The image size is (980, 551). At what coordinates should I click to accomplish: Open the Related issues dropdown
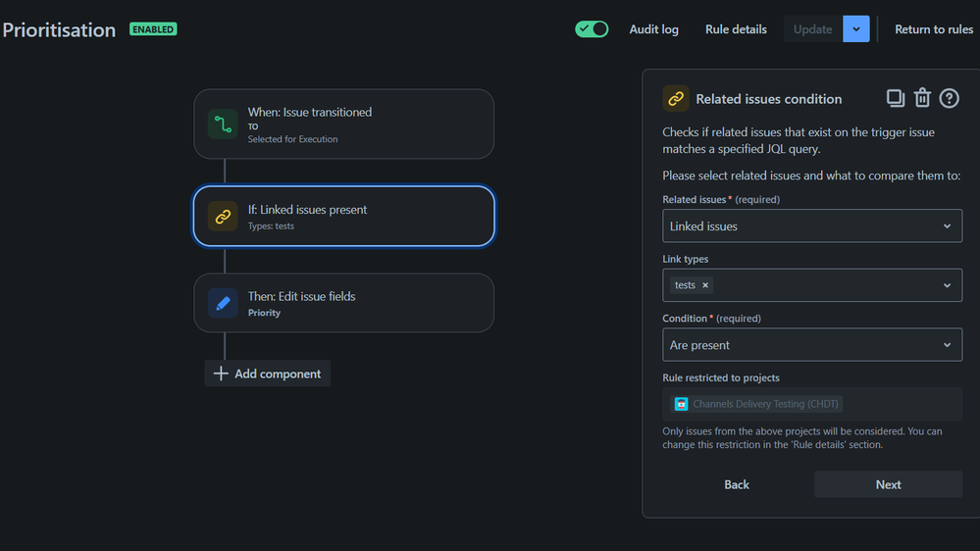point(812,226)
